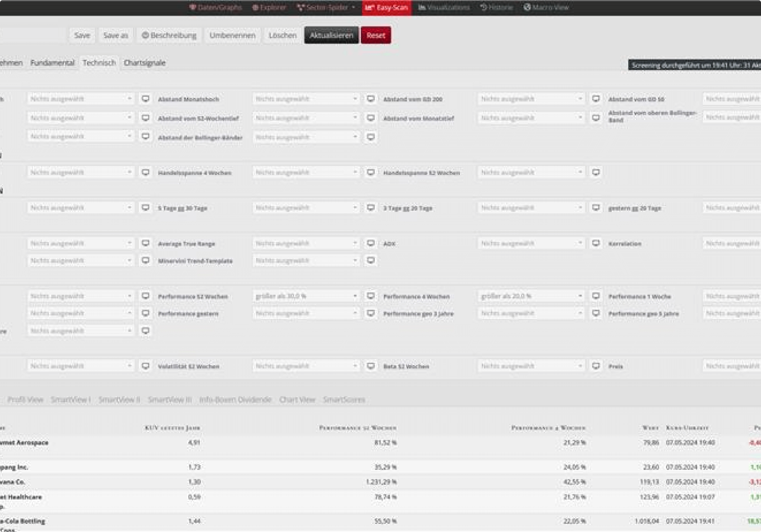Click the monitor icon for Performance geo 3 Jahre
This screenshot has height=532, width=761.
click(x=596, y=313)
